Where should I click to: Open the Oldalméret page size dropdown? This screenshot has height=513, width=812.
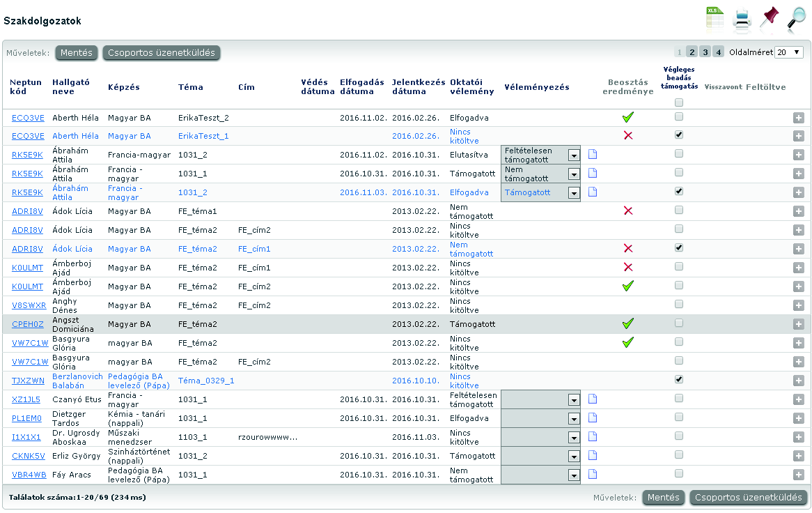[789, 52]
